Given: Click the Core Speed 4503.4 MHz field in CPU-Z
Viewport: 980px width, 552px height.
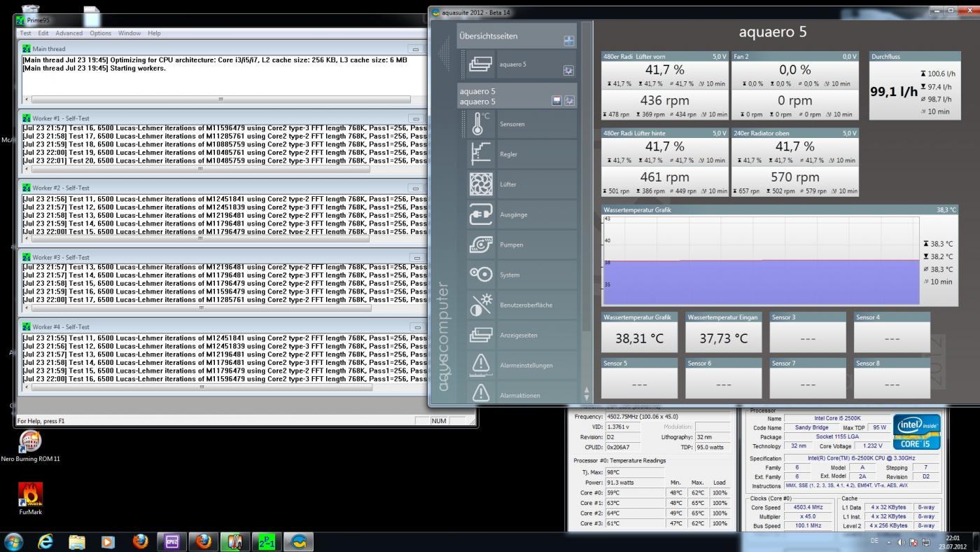Looking at the screenshot, I should pos(807,507).
